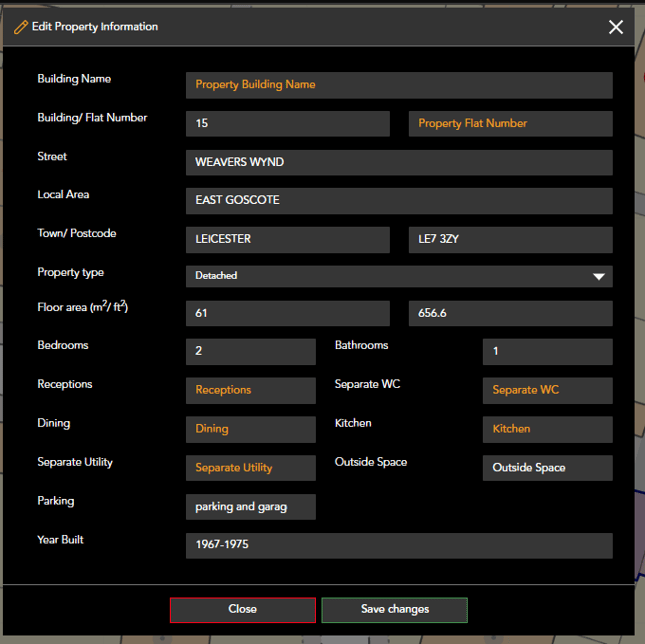
Task: Click the pencil edit icon in title
Action: coord(20,27)
